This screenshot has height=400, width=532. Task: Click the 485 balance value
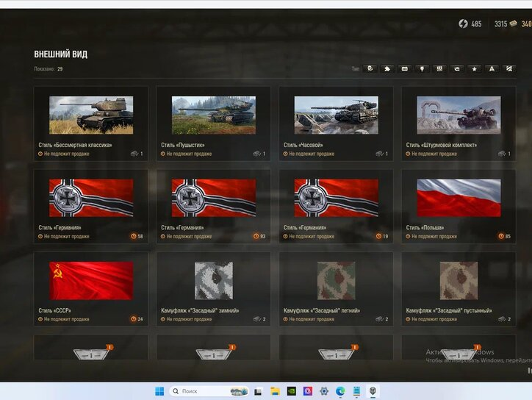point(476,24)
